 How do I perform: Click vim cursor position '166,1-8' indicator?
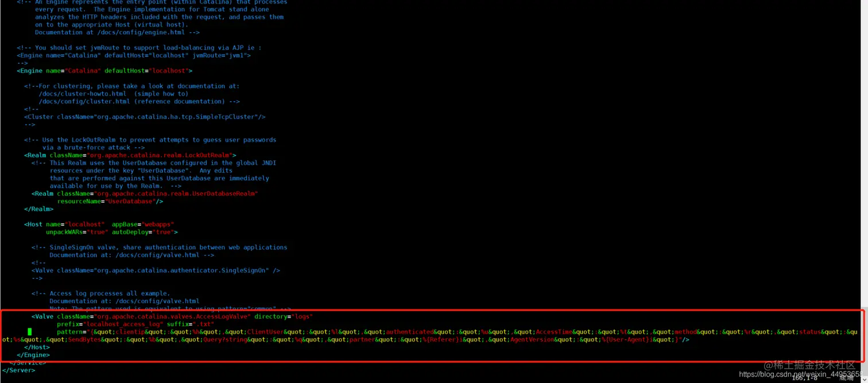click(804, 378)
